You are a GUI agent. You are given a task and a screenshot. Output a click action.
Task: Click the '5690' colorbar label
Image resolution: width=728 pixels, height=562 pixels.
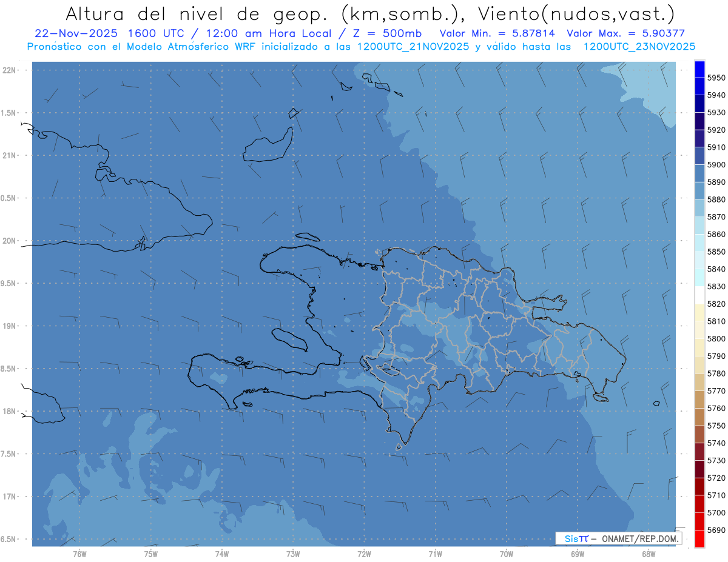[716, 530]
